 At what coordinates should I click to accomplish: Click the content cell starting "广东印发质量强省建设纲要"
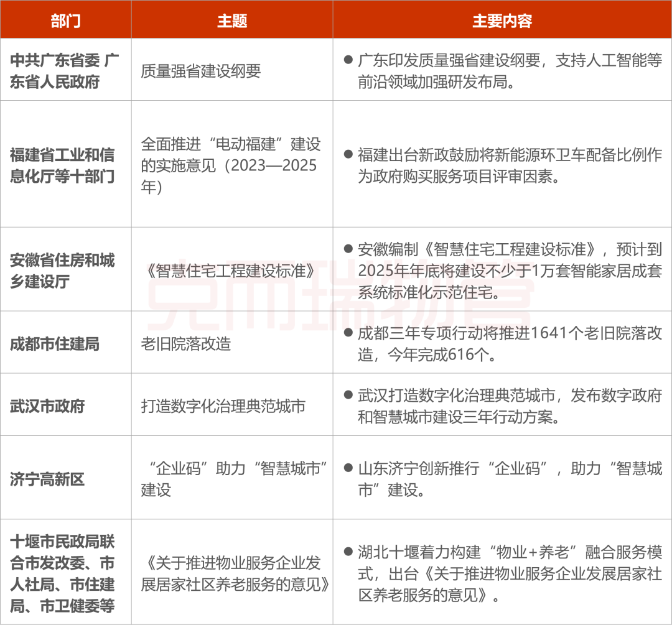(502, 70)
